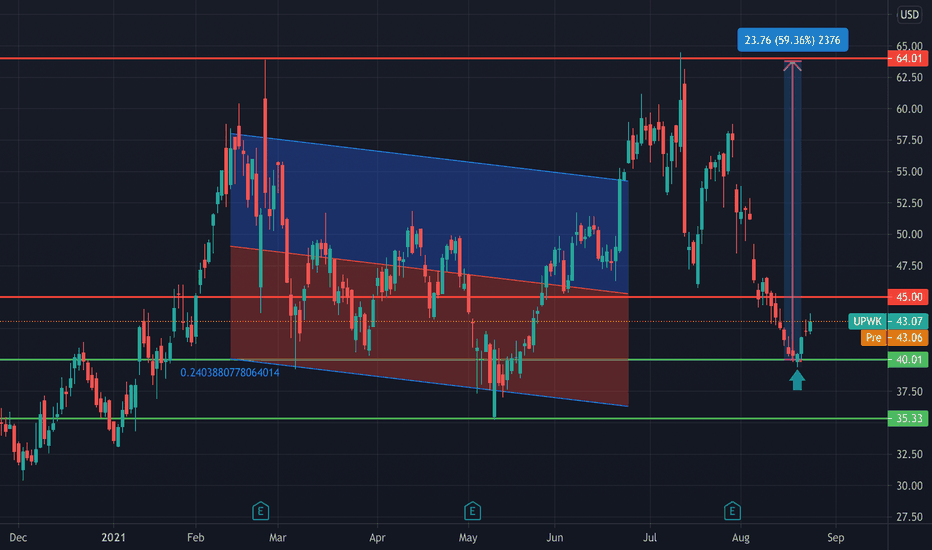Click the 55.00 price scale value

coord(909,172)
